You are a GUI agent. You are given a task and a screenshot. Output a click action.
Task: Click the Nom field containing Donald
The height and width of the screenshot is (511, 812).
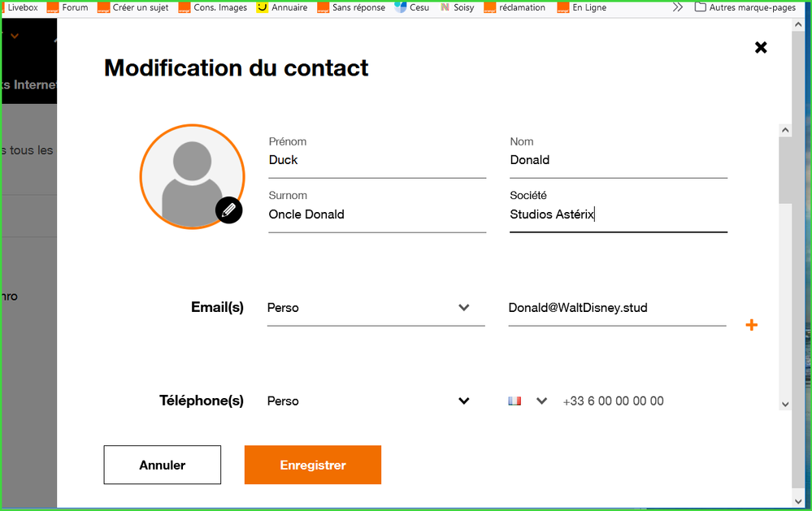(x=618, y=160)
